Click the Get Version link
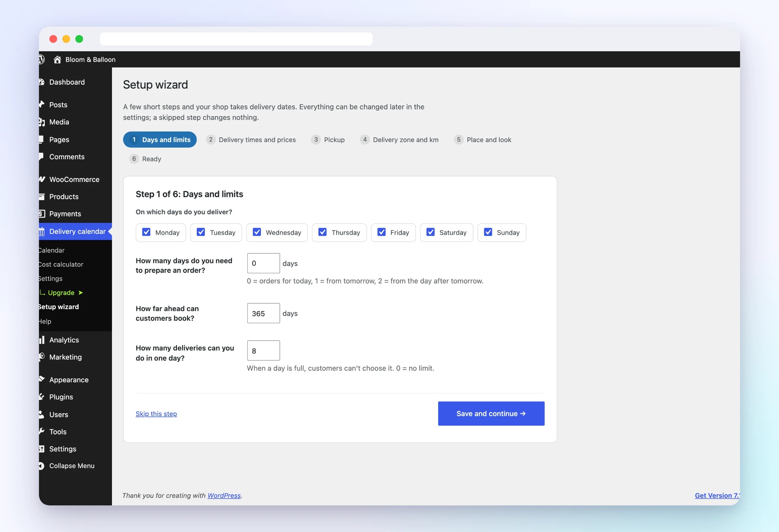 [717, 495]
